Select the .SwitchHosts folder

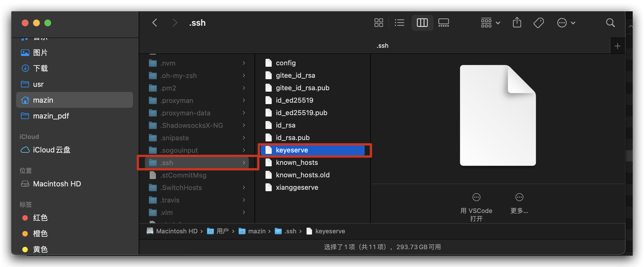197,188
